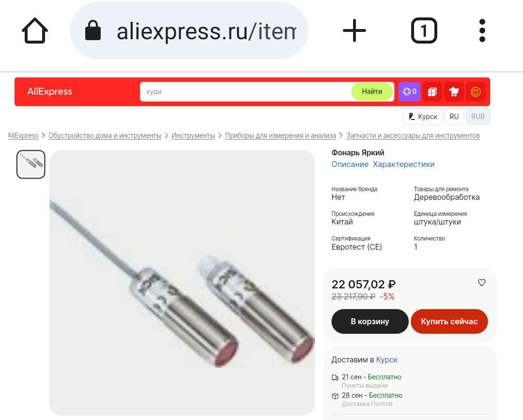This screenshot has width=523, height=420.
Task: Click the Купить сейчас button
Action: tap(449, 321)
